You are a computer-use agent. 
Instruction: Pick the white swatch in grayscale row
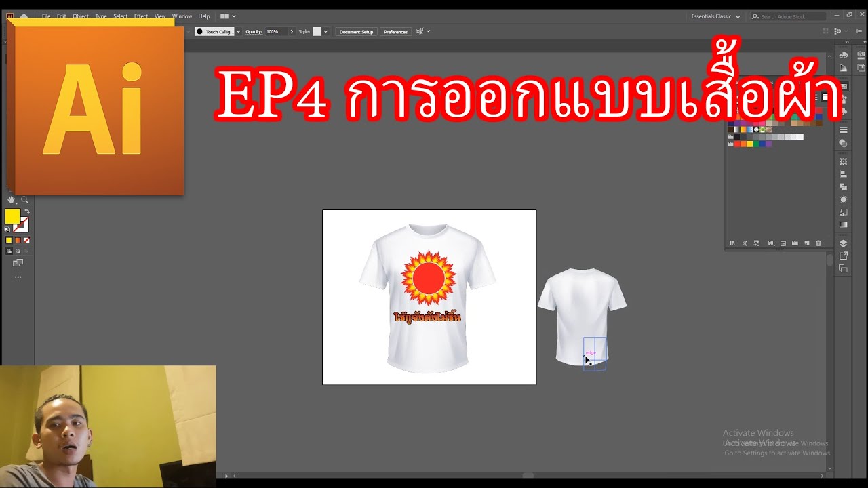[800, 136]
